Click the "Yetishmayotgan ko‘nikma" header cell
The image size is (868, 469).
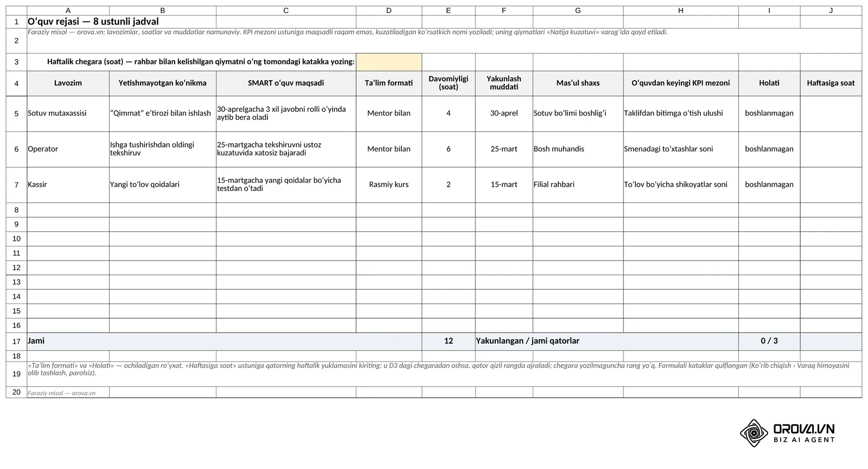click(x=162, y=83)
